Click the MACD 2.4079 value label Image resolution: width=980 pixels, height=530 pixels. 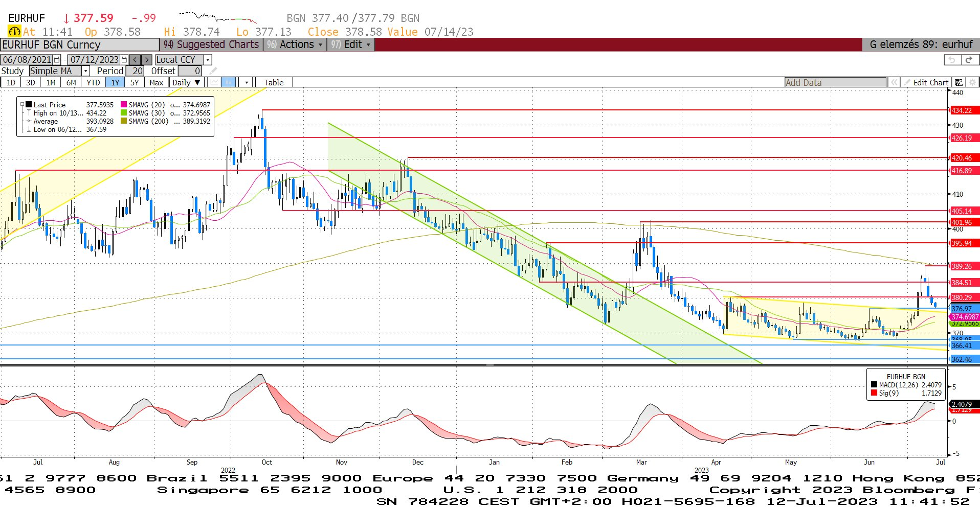tap(964, 404)
